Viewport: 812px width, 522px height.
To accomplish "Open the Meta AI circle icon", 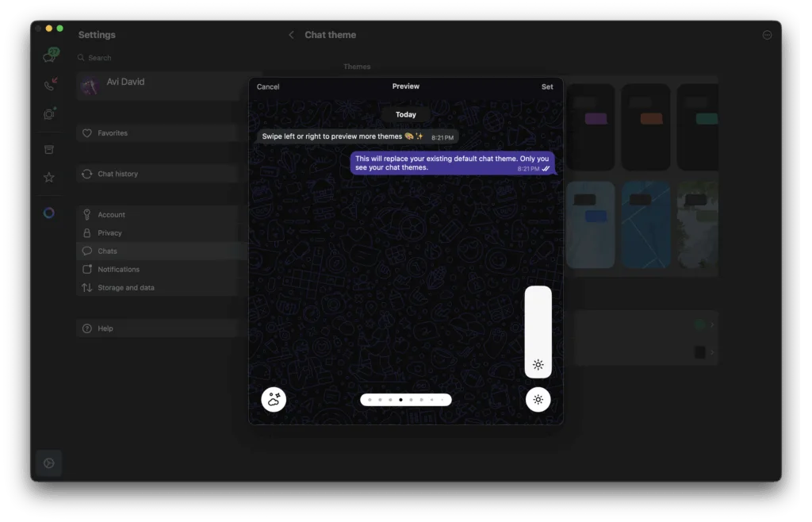I will 49,213.
